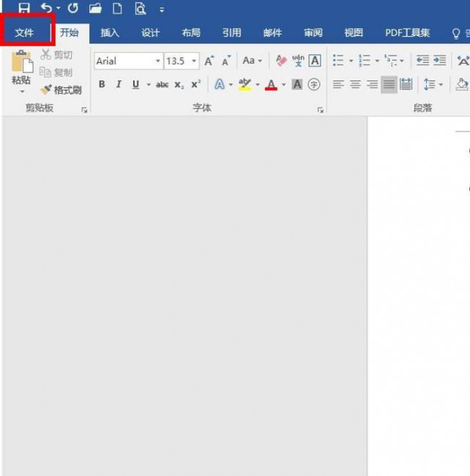Toggle Align Left paragraph alignment

point(338,84)
